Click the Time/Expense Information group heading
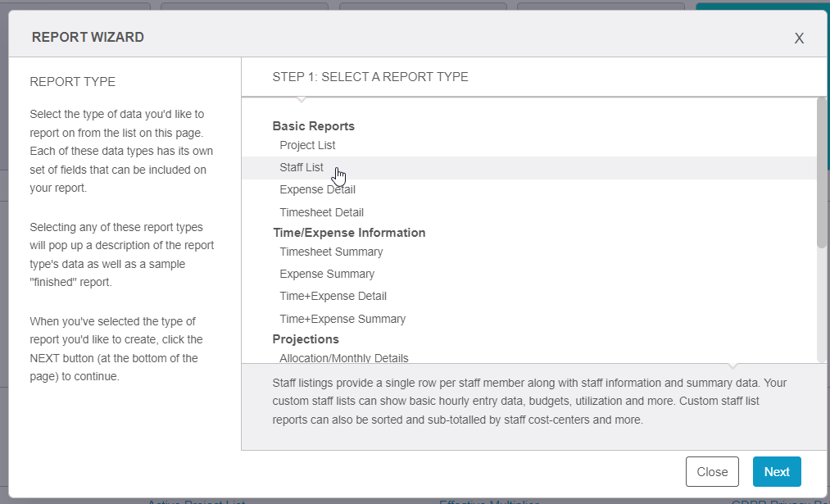830x504 pixels. (x=349, y=233)
